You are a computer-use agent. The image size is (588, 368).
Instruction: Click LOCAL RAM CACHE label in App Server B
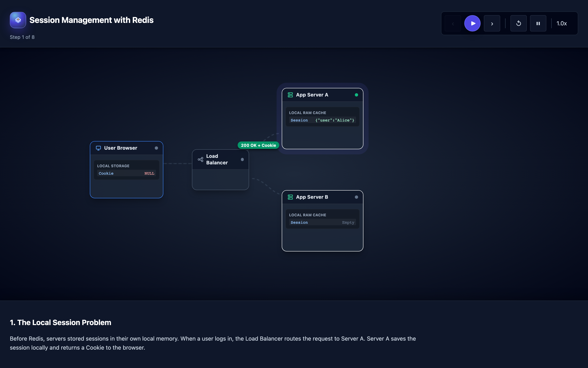tap(308, 215)
